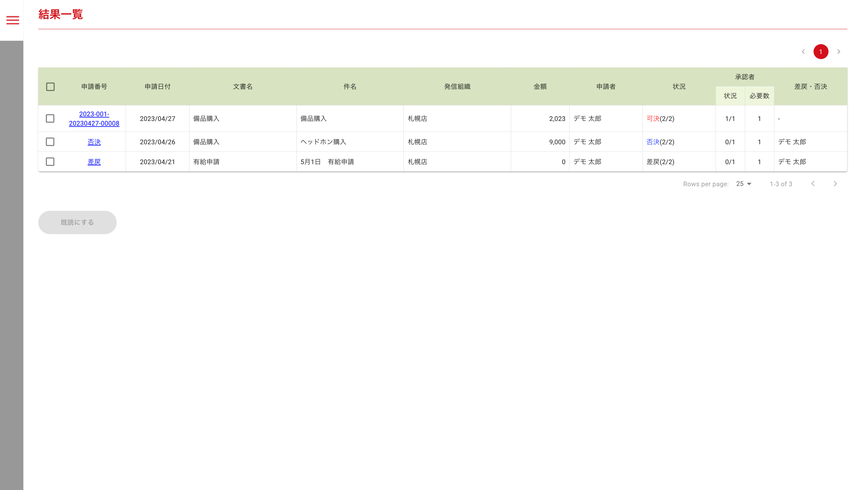This screenshot has width=868, height=490.
Task: Open the 否決 application link
Action: (94, 142)
